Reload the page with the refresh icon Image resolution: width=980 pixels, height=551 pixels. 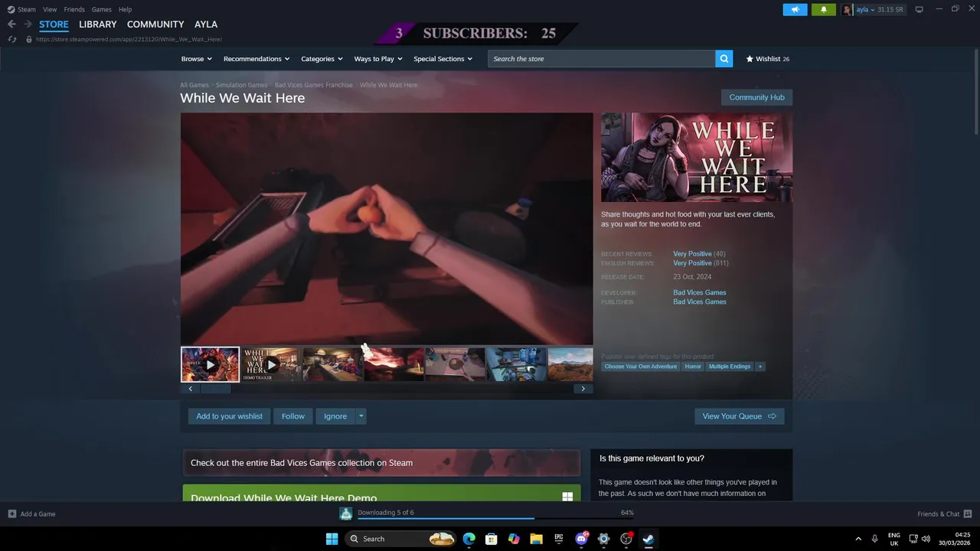[x=11, y=39]
